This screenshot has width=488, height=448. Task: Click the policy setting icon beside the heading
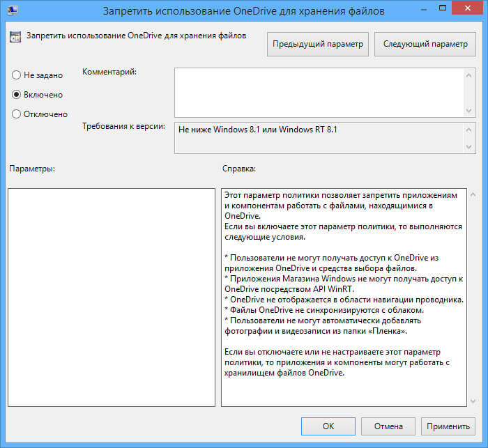pyautogui.click(x=15, y=36)
